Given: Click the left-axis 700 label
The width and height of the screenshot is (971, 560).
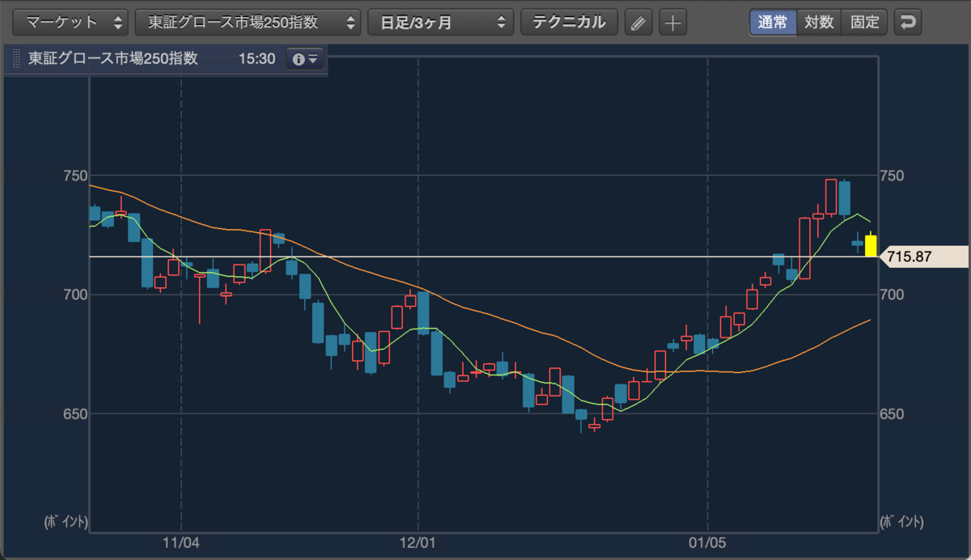Looking at the screenshot, I should (74, 295).
